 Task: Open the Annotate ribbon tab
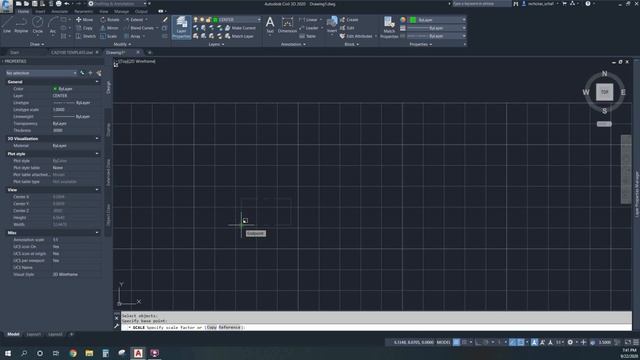60,11
